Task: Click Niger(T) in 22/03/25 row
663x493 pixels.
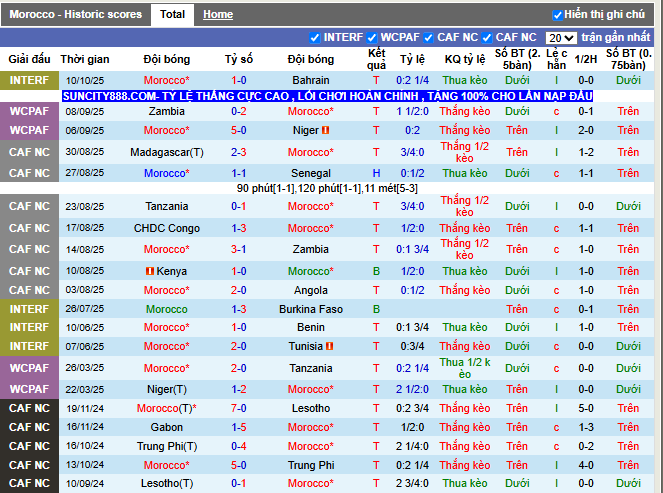Action: tap(167, 389)
